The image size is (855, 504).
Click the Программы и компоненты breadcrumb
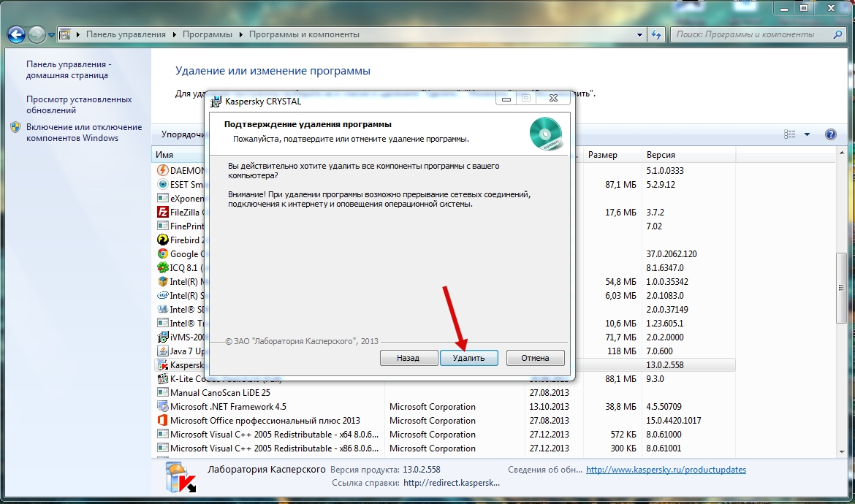304,34
